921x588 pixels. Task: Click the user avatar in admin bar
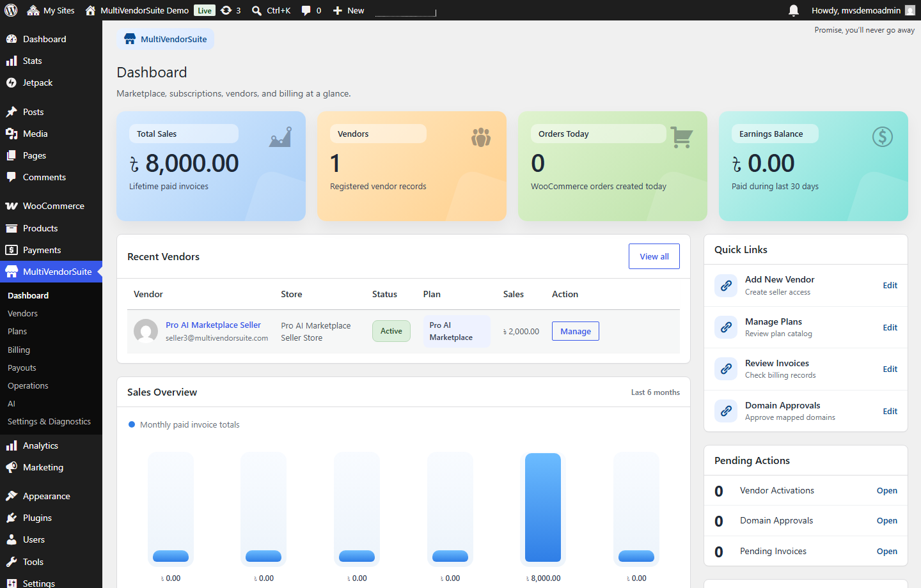point(910,10)
